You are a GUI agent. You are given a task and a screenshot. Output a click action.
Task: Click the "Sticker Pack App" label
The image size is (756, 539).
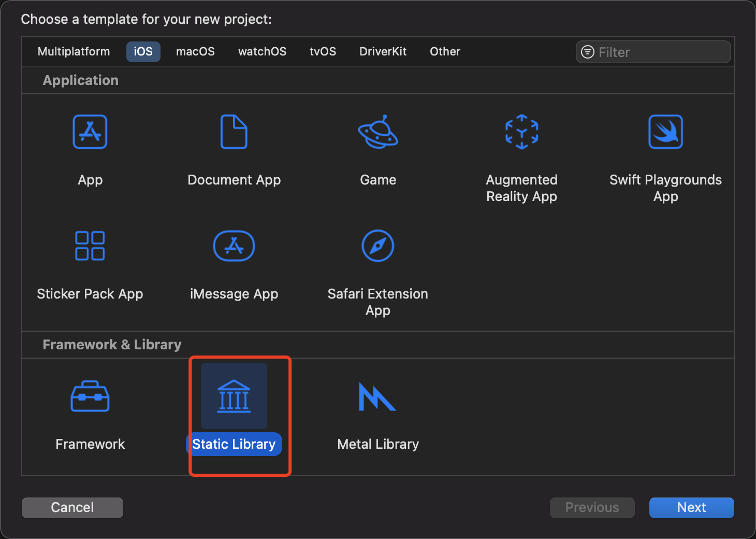click(x=90, y=294)
